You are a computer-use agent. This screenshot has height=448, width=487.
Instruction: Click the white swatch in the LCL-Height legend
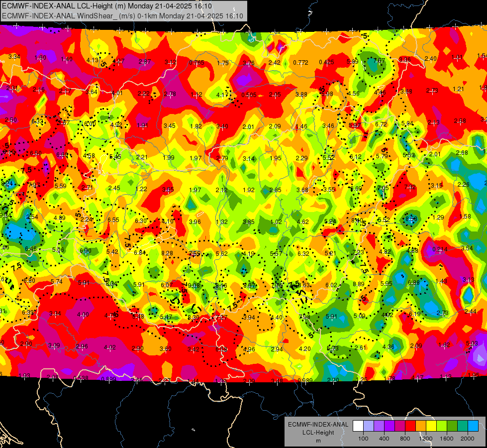[358, 426]
